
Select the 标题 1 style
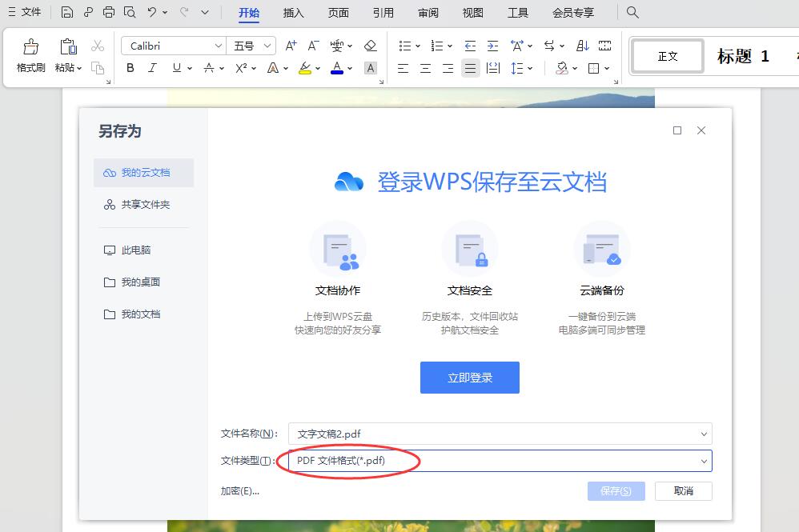(743, 56)
